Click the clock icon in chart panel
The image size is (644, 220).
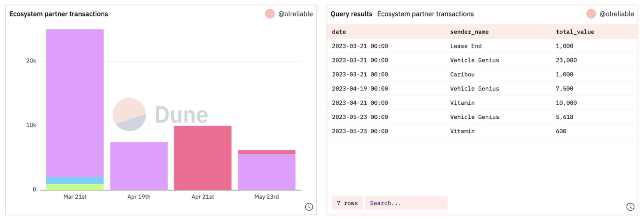[309, 207]
